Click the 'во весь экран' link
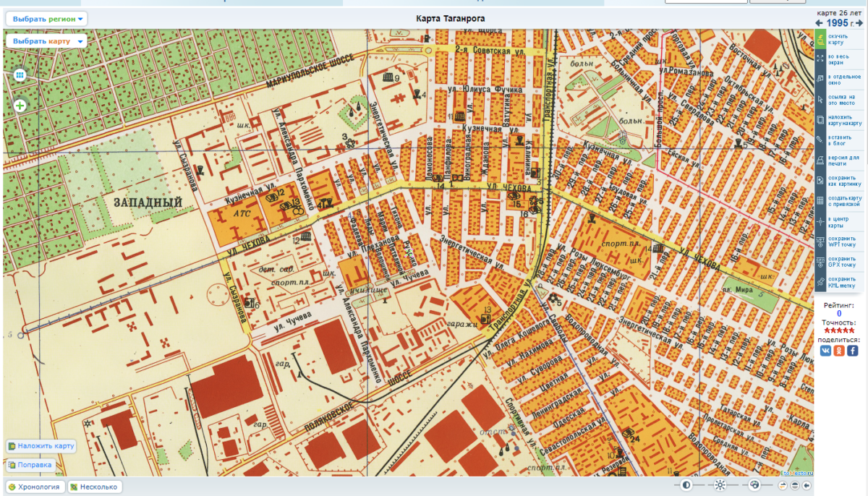Screen dimensions: 868x496 pos(841,59)
